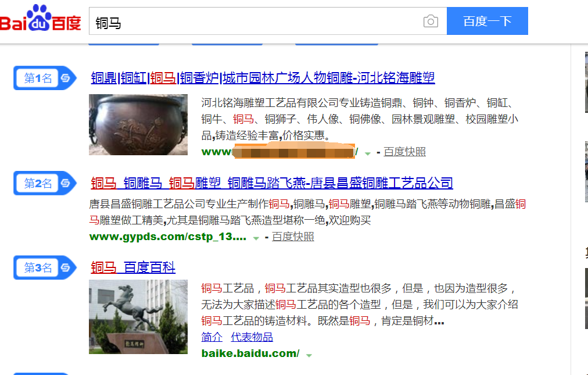Expand dropdown arrow beside first result URL
588x375 pixels.
click(x=368, y=153)
